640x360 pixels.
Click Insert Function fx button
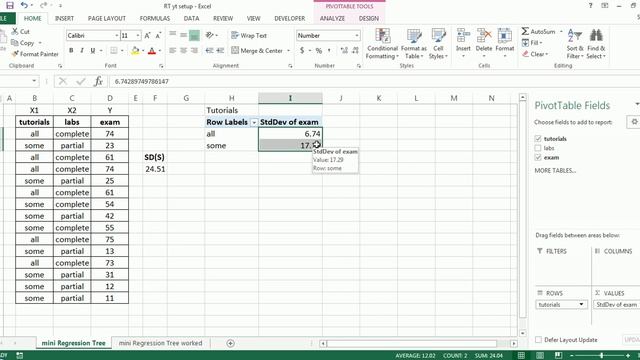tap(98, 82)
